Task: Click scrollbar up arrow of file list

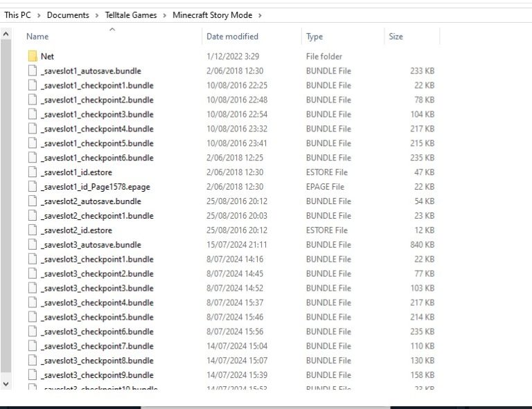Action: pos(6,34)
